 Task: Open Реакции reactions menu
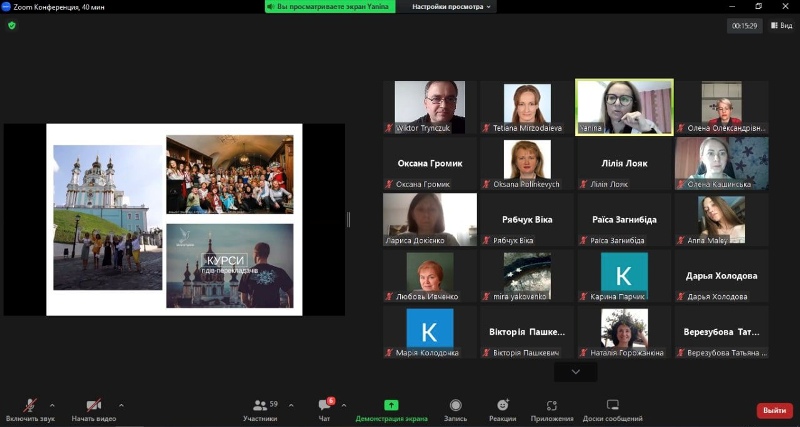coord(503,410)
